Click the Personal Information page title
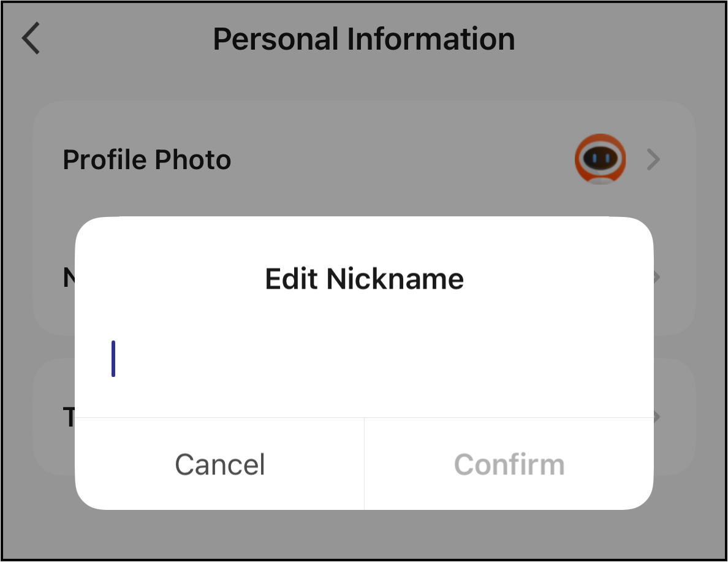 click(x=363, y=39)
